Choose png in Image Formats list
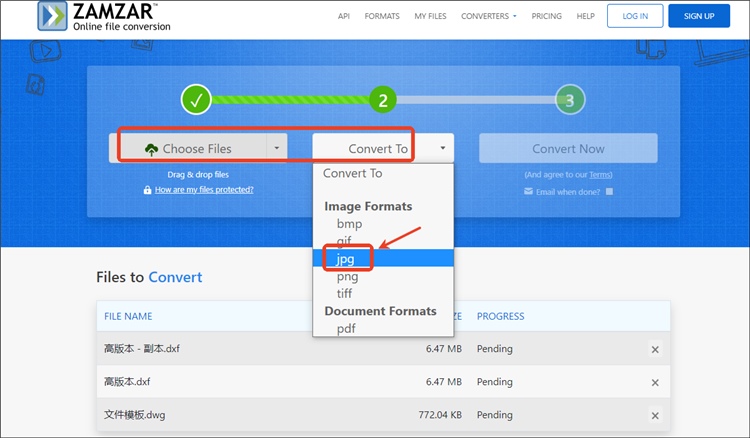 (347, 275)
